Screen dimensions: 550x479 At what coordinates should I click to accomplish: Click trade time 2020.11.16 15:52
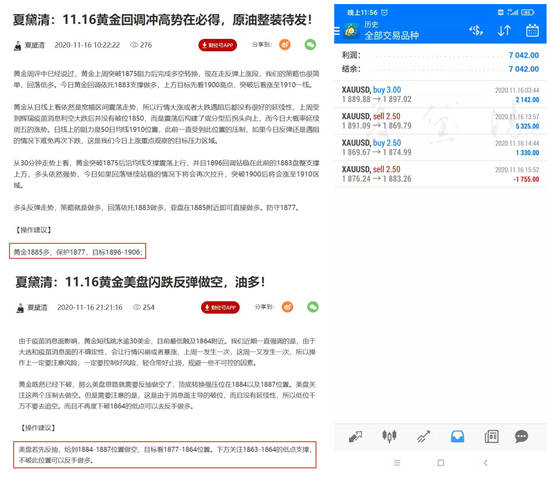(517, 170)
